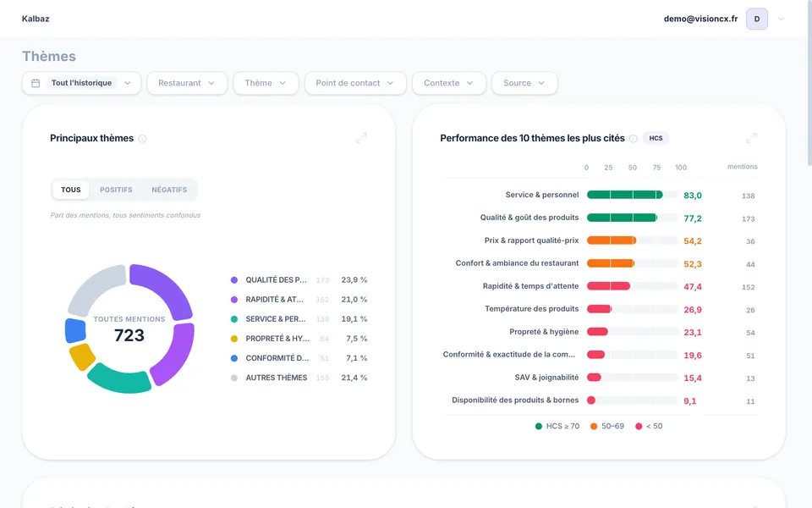Open the Tout l'historique date dropdown
This screenshot has width=812, height=508.
81,83
